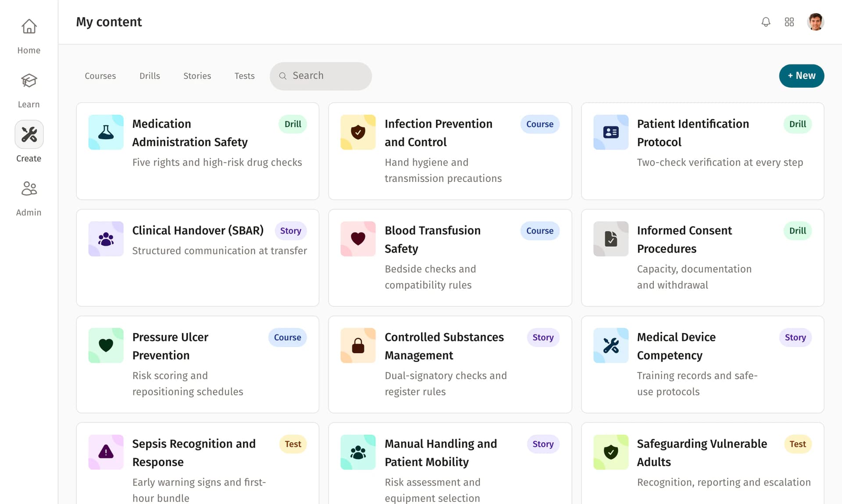Click the Search field
The height and width of the screenshot is (504, 842).
pyautogui.click(x=321, y=76)
